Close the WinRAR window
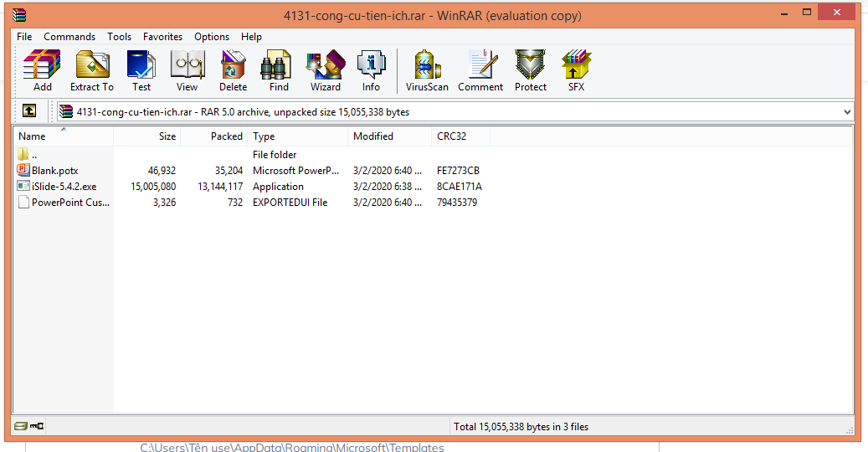868x452 pixels. [x=836, y=13]
